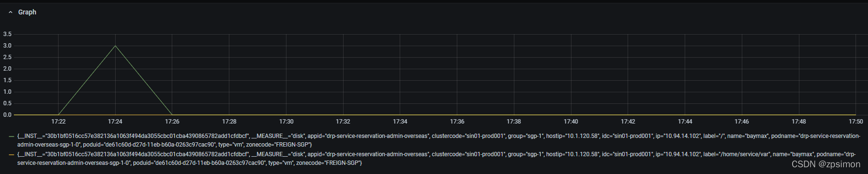Viewport: 868px width, 174px height.
Task: Click the 17:36 x-axis time label
Action: click(457, 122)
